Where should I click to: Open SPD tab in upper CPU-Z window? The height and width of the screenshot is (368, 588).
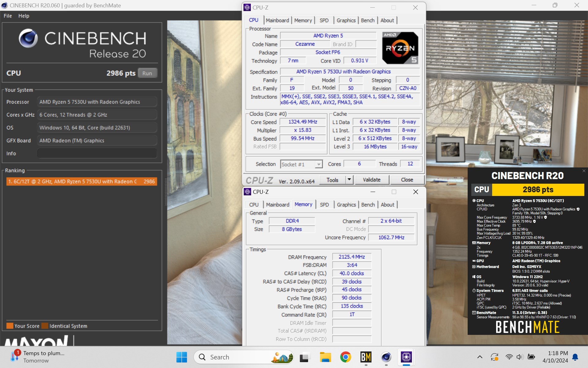pos(324,20)
